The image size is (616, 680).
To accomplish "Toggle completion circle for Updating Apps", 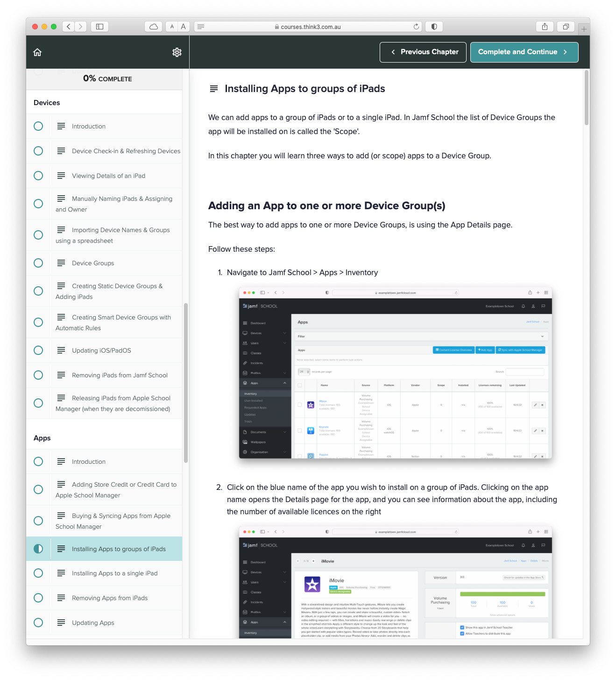I will [38, 623].
